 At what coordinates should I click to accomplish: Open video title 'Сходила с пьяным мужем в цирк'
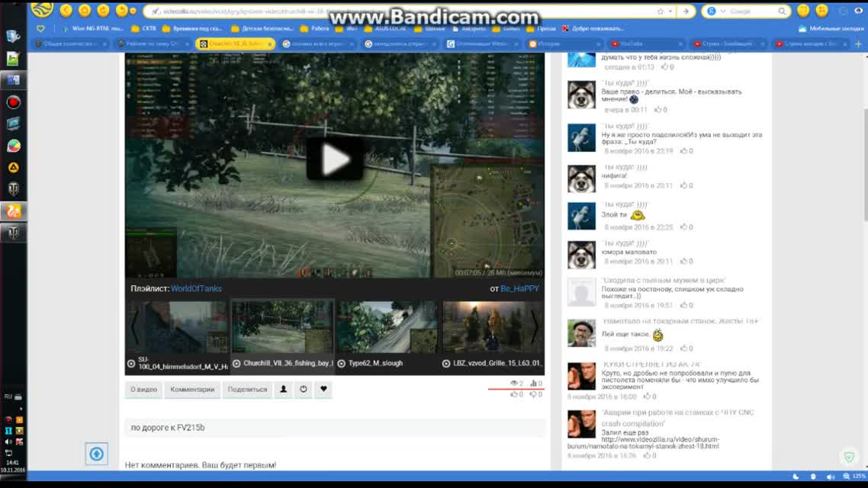coord(664,280)
